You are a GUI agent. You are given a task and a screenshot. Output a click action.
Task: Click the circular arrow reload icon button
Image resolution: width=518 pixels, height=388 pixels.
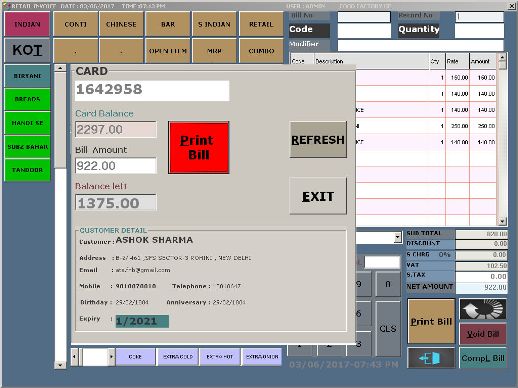[483, 309]
